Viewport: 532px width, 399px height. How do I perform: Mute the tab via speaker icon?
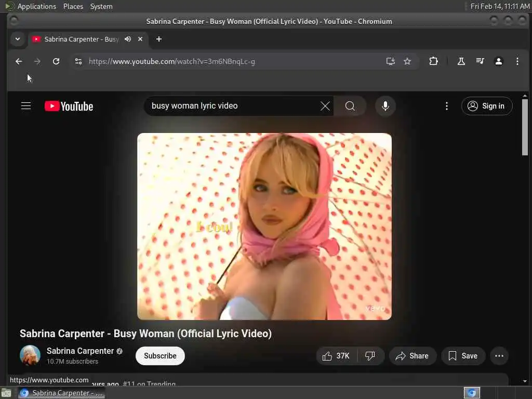pos(128,39)
